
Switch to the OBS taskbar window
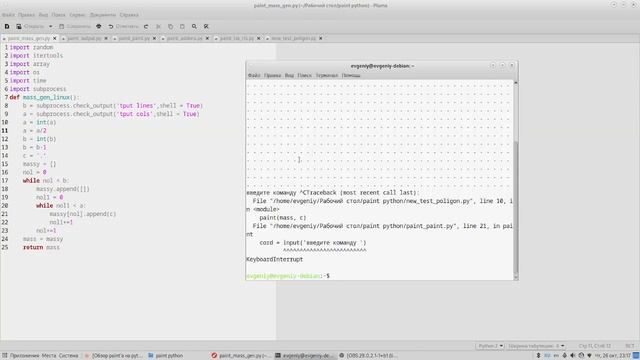pyautogui.click(x=368, y=356)
